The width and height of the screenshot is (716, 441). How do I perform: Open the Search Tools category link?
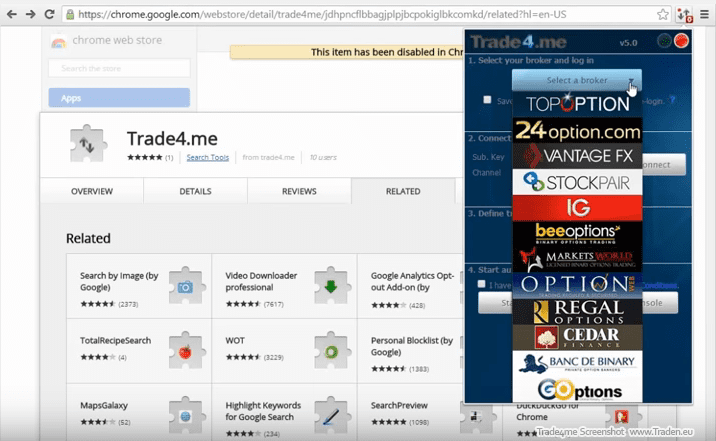(208, 158)
